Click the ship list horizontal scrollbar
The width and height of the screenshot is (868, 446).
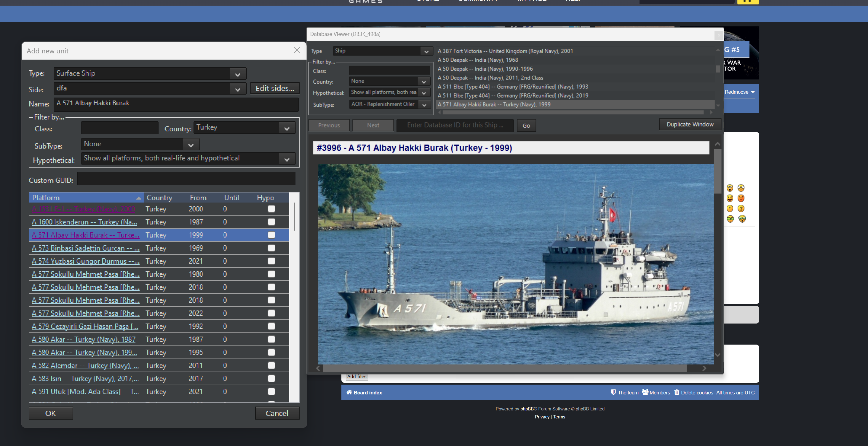[x=573, y=112]
